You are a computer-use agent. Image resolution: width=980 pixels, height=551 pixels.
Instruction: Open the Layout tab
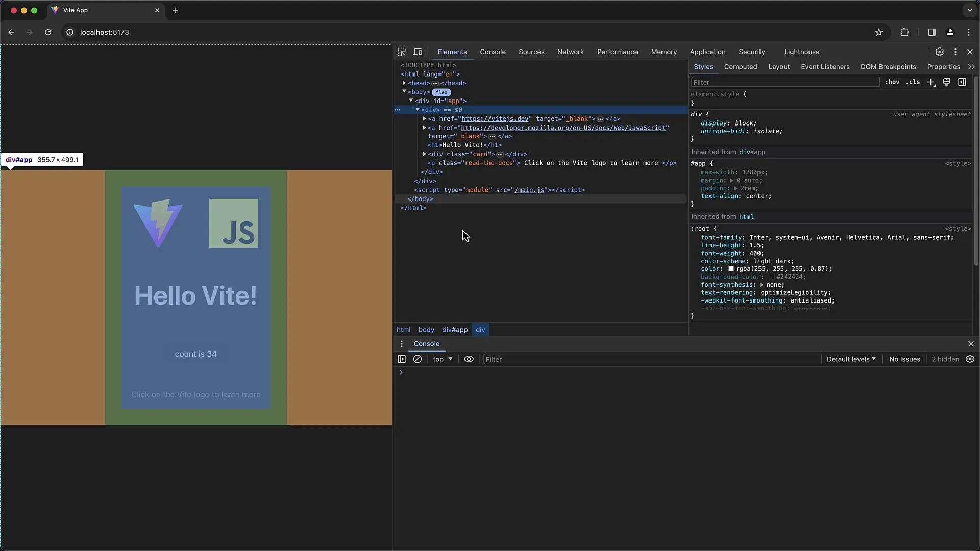[779, 67]
